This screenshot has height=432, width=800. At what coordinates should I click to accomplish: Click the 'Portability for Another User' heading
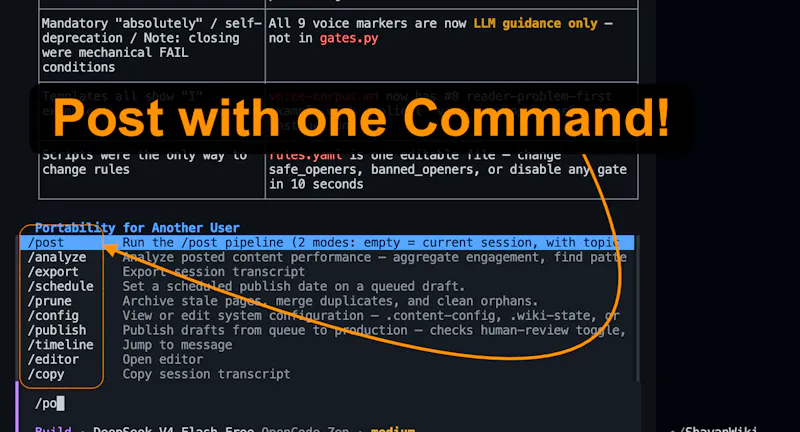click(x=137, y=228)
